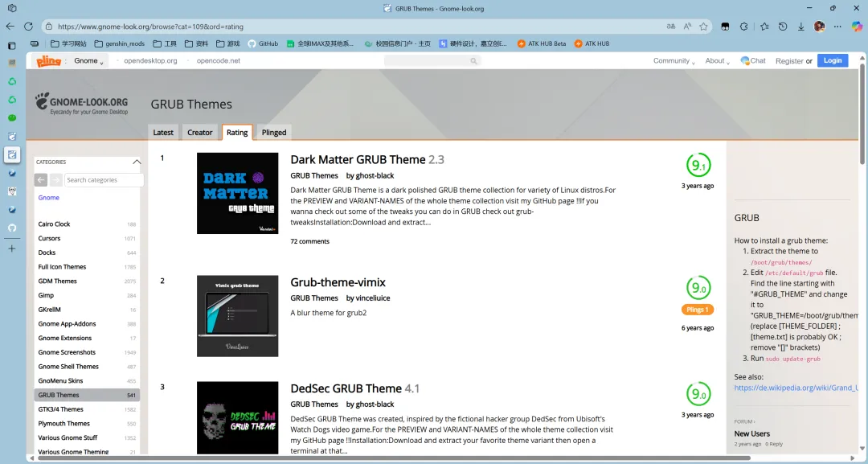The width and height of the screenshot is (868, 464).
Task: Switch to the Plinged tab
Action: (274, 133)
